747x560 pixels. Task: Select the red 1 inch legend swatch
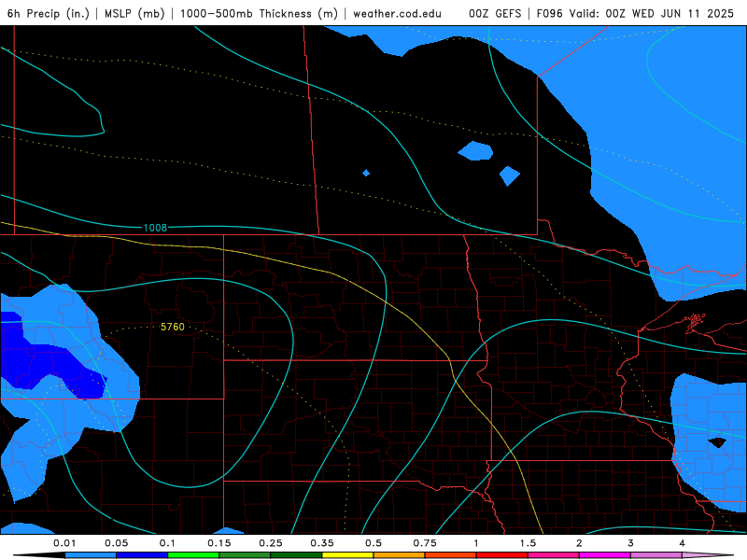point(502,555)
